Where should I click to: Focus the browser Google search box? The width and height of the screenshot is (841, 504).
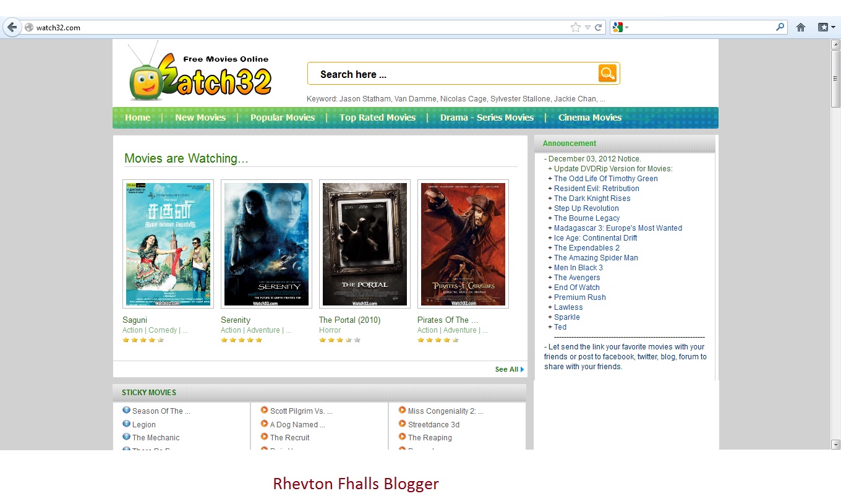coord(702,27)
